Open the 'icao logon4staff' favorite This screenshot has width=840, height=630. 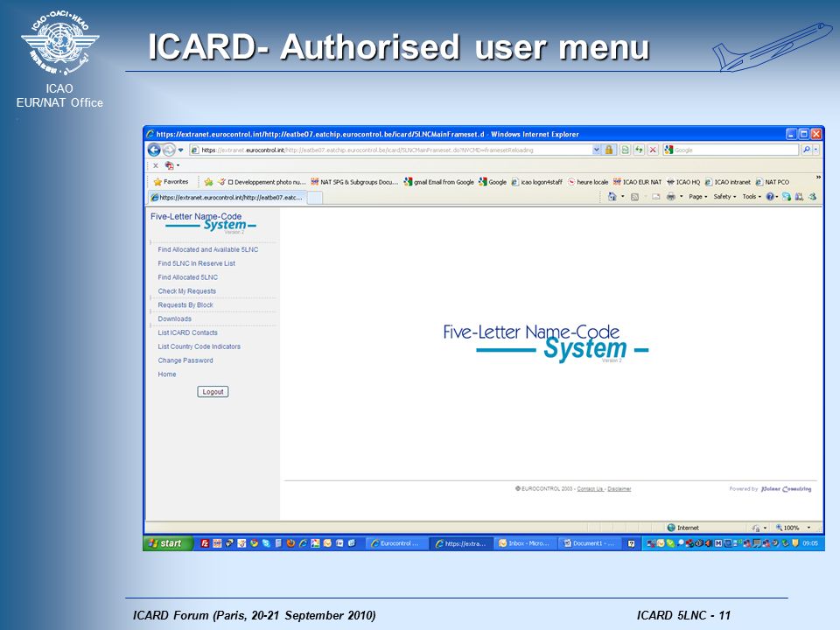click(x=536, y=182)
